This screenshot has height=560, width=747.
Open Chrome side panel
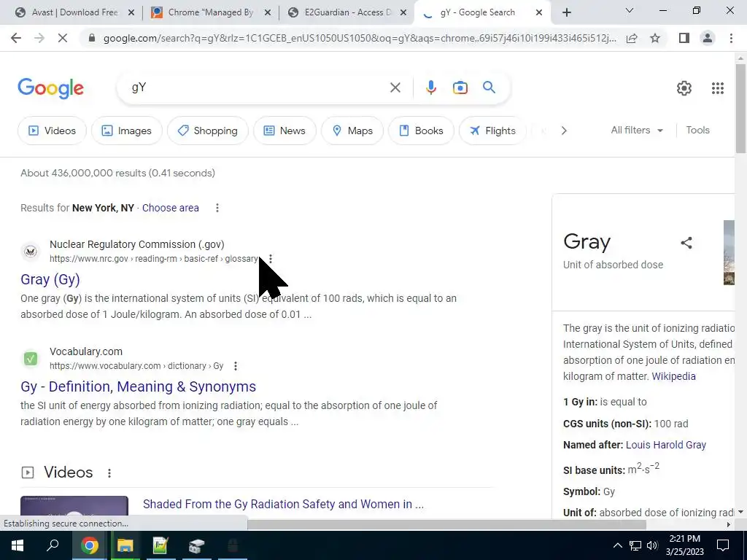684,38
